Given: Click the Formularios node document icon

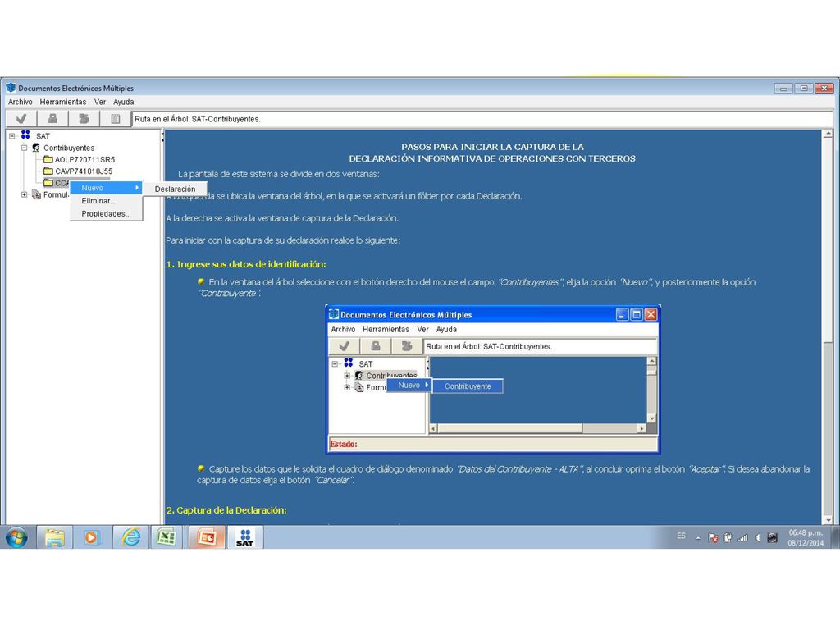Looking at the screenshot, I should [x=36, y=194].
